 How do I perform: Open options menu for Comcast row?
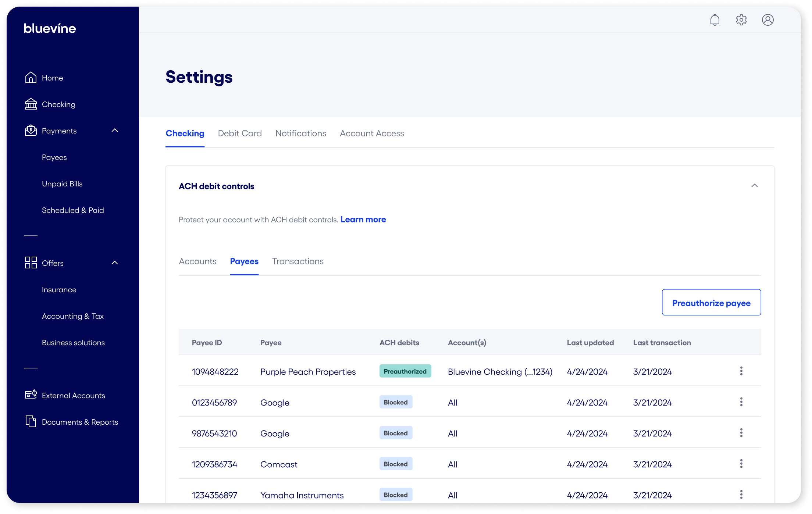coord(741,464)
